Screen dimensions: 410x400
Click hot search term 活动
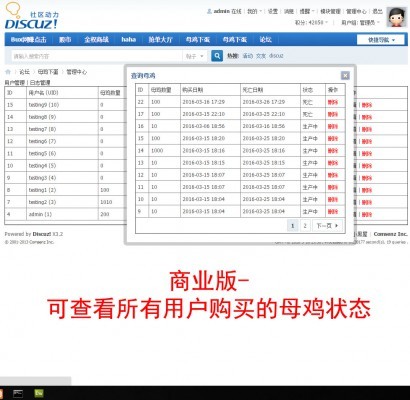[248, 56]
